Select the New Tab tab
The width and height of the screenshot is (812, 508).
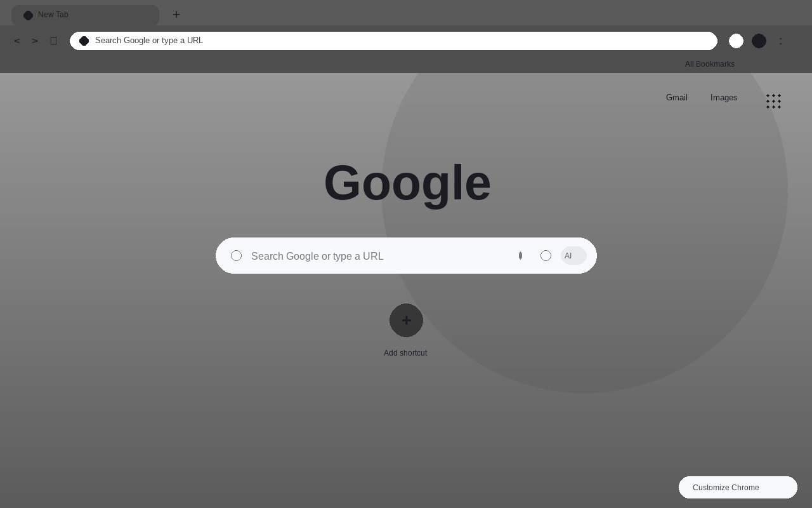coord(85,15)
